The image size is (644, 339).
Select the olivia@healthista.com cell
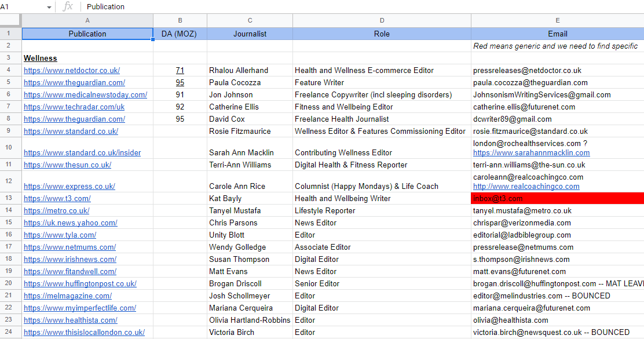click(557, 320)
